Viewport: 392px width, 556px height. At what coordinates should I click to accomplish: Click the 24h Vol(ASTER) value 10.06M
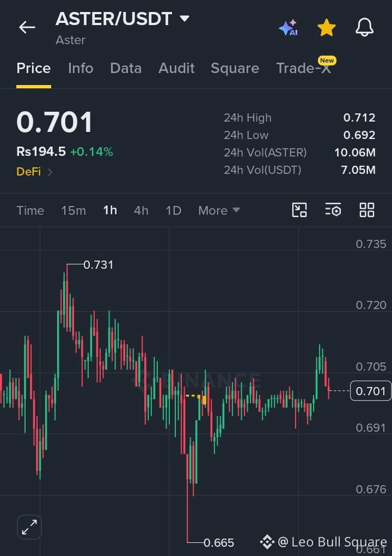pos(355,153)
